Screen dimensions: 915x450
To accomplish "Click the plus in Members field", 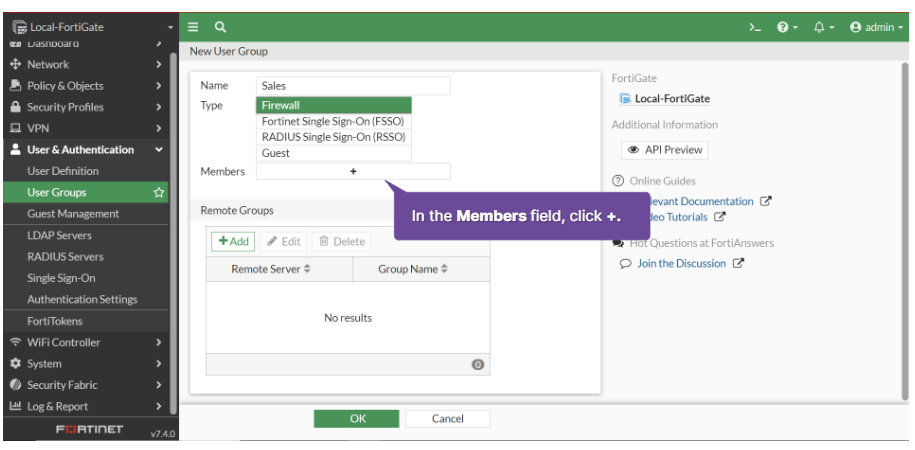I will coord(353,172).
